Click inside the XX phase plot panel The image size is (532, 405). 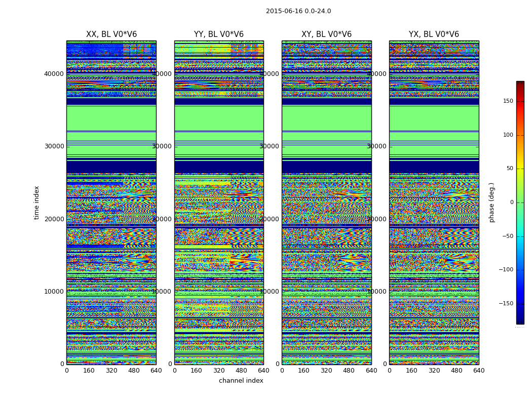111,202
